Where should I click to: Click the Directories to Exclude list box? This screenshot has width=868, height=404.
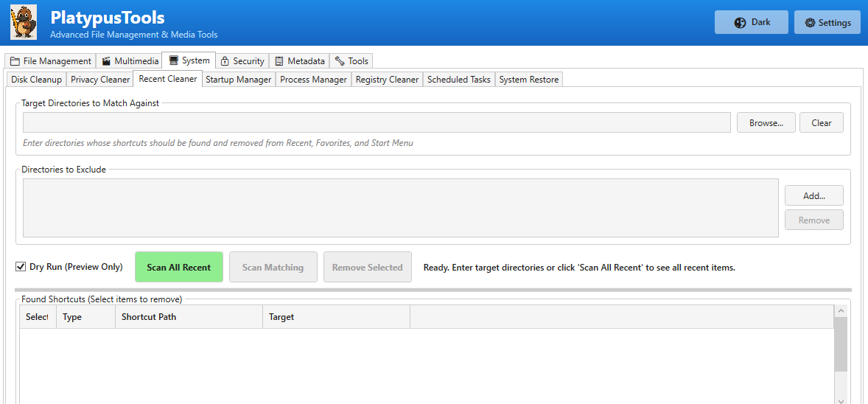click(x=400, y=208)
